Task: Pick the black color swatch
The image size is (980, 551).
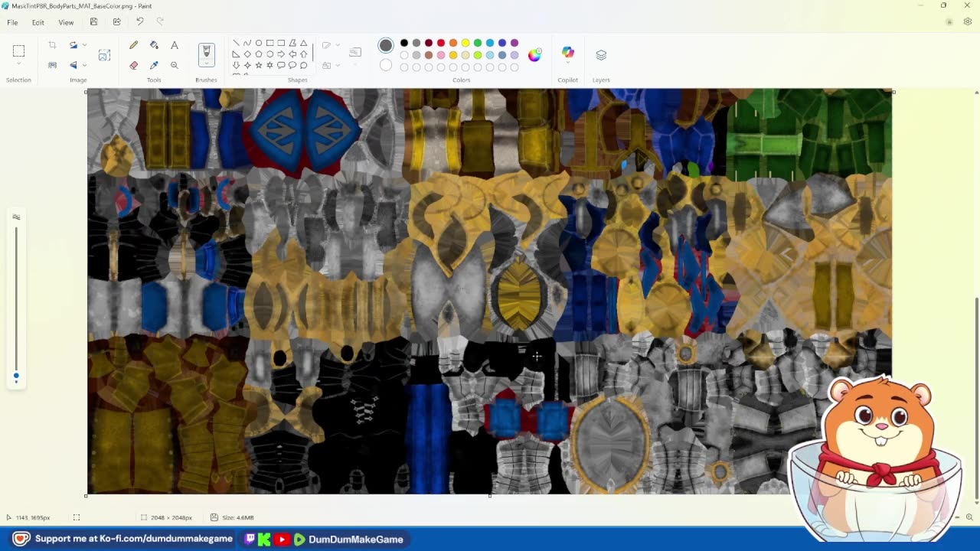Action: pos(404,43)
